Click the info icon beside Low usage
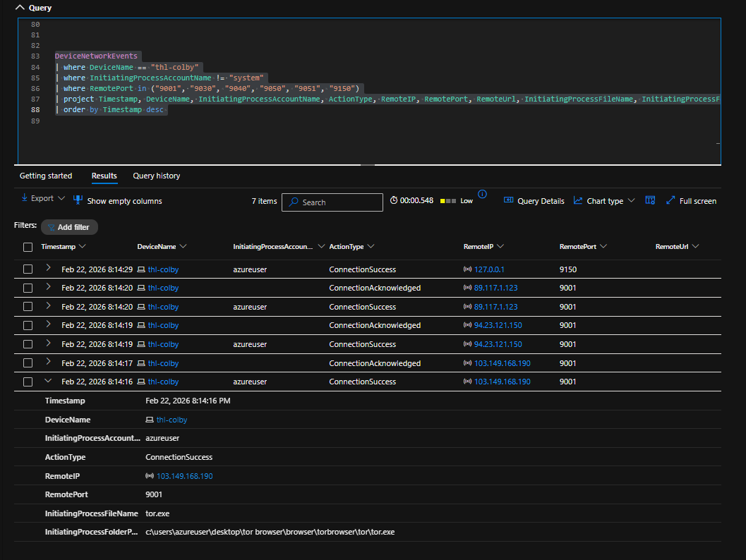The image size is (746, 560). 483,194
